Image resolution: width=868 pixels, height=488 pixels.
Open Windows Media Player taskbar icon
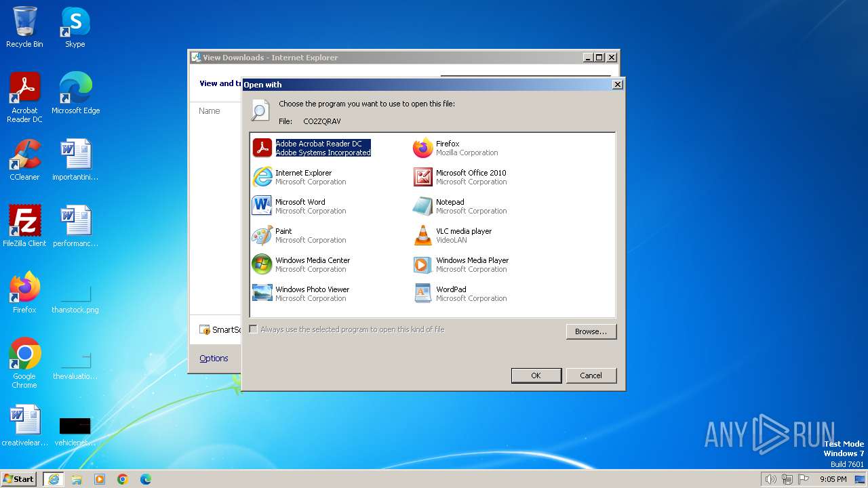click(100, 479)
